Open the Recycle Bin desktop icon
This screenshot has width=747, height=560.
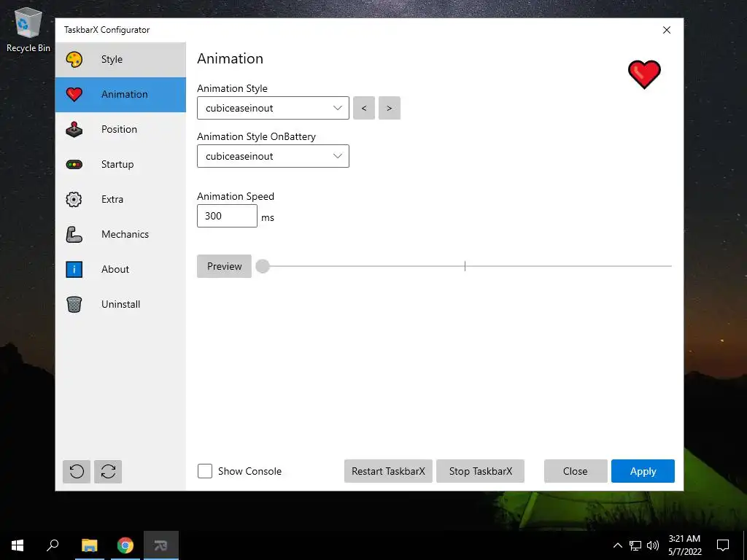click(x=28, y=31)
